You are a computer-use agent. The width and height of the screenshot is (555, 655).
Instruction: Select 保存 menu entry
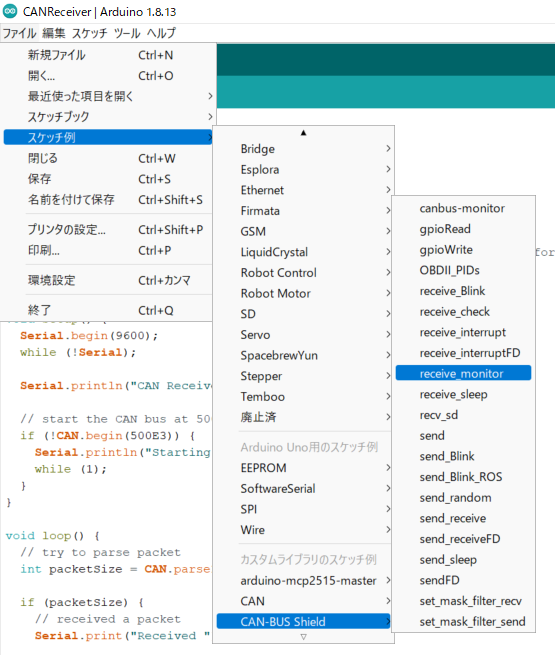(x=108, y=179)
